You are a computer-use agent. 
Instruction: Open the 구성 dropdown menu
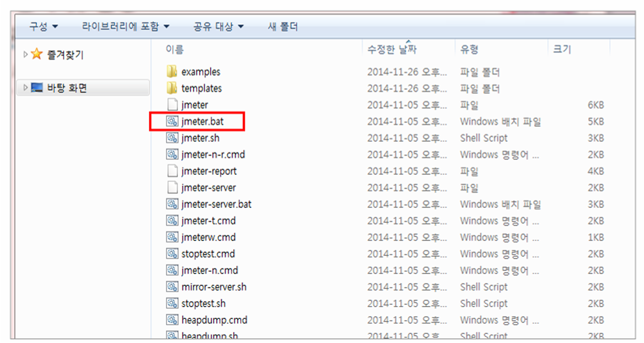[x=43, y=26]
